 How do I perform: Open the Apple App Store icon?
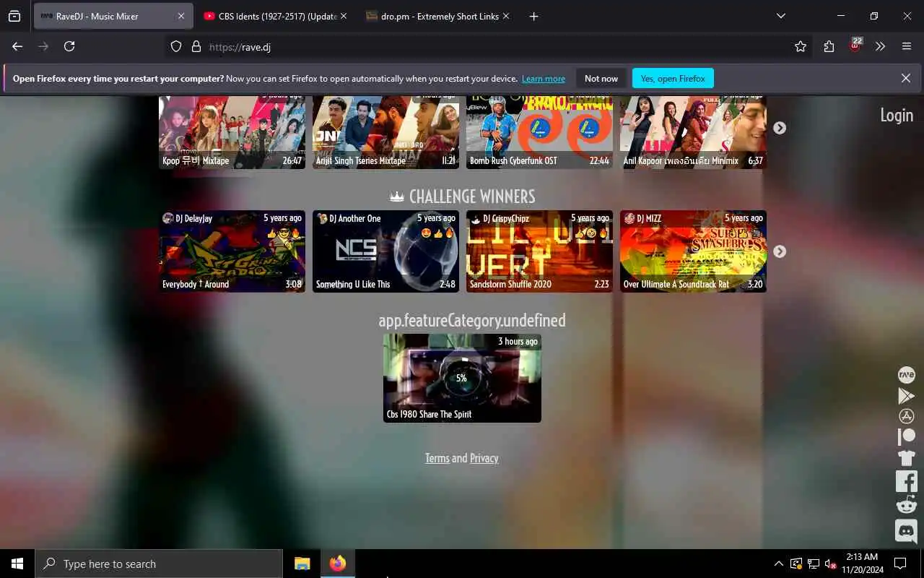point(906,416)
